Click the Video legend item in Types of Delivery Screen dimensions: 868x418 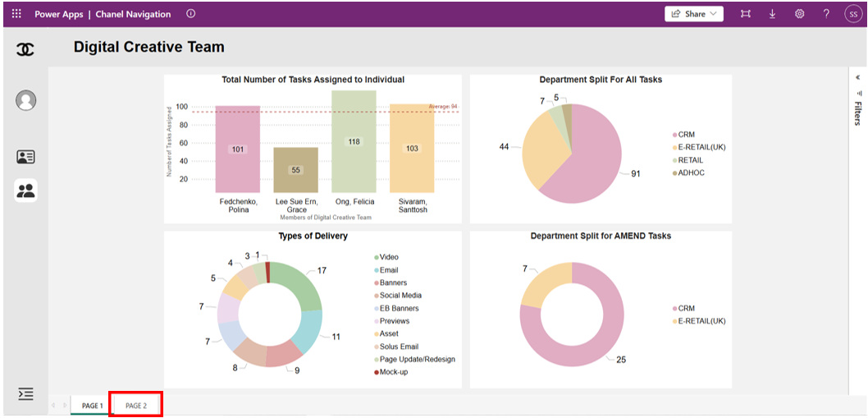click(x=388, y=257)
